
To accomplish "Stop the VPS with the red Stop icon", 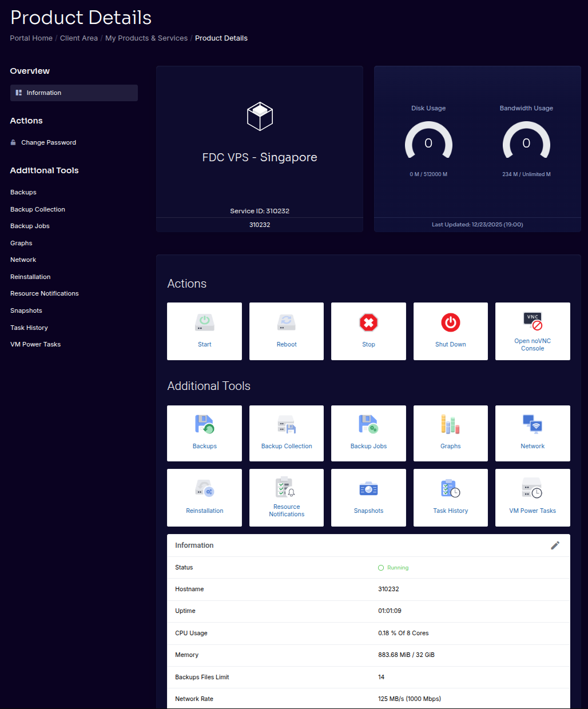I will point(368,331).
